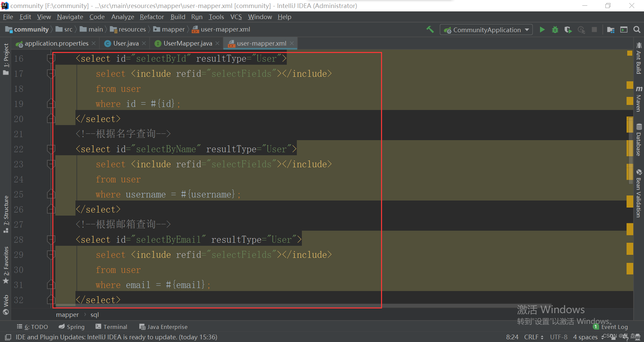Collapse the selectByName tag at line 22
The image size is (644, 342).
click(x=51, y=149)
